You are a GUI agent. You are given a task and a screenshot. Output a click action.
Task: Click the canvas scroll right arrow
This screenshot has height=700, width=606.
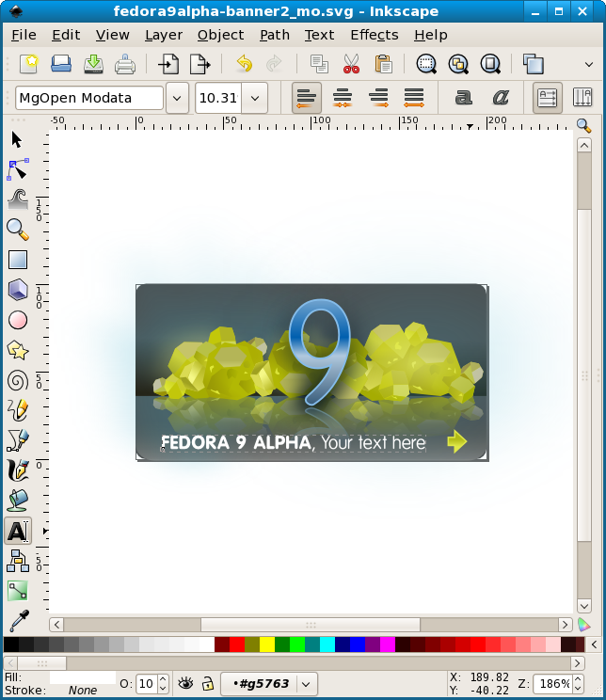click(x=565, y=624)
